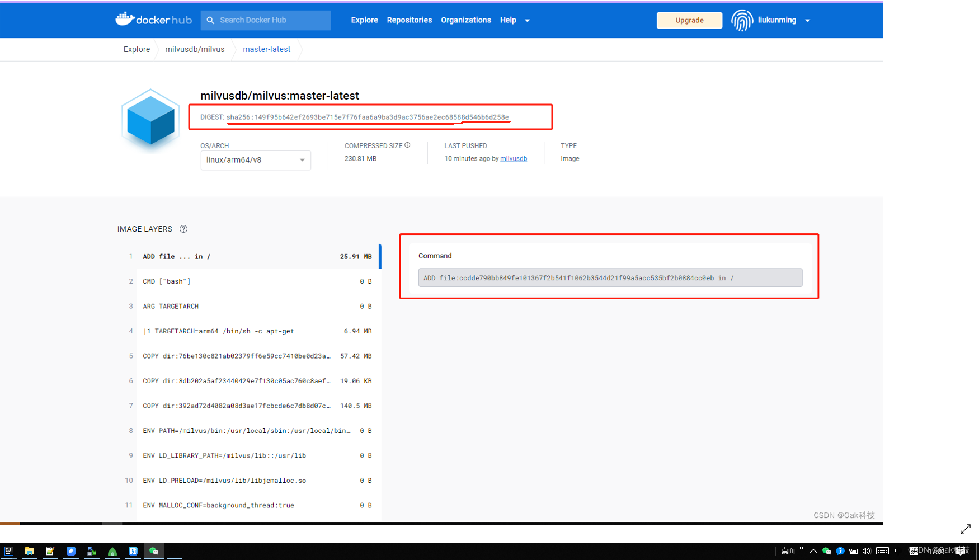
Task: Open File Explorer from the taskbar
Action: pos(29,551)
